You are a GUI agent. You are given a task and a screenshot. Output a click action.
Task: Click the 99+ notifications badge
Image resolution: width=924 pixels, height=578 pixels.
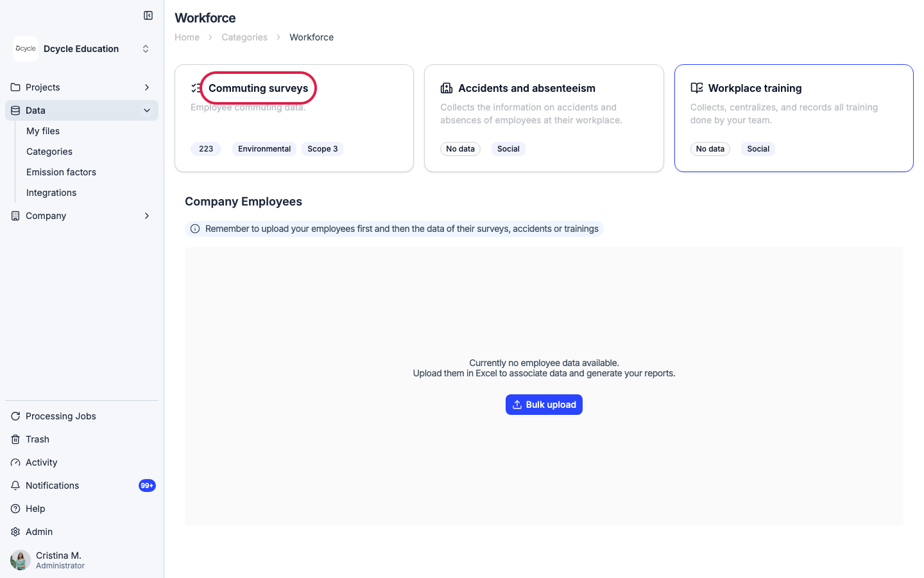click(147, 486)
